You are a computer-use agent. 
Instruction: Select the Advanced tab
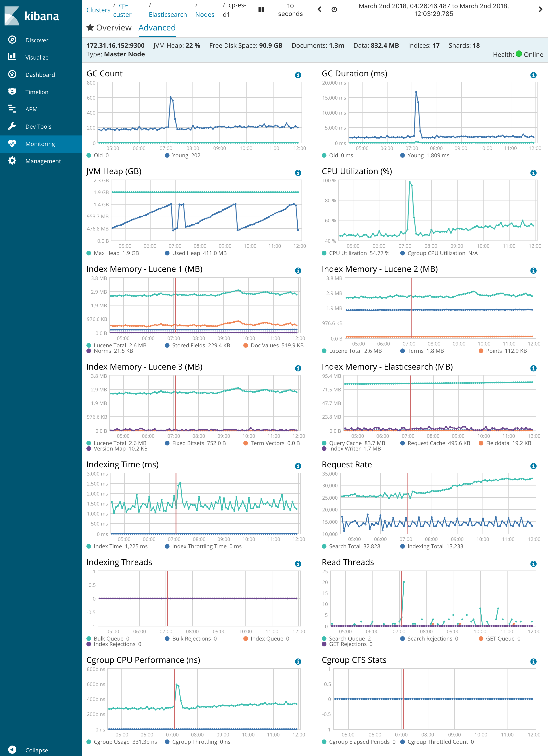point(157,28)
